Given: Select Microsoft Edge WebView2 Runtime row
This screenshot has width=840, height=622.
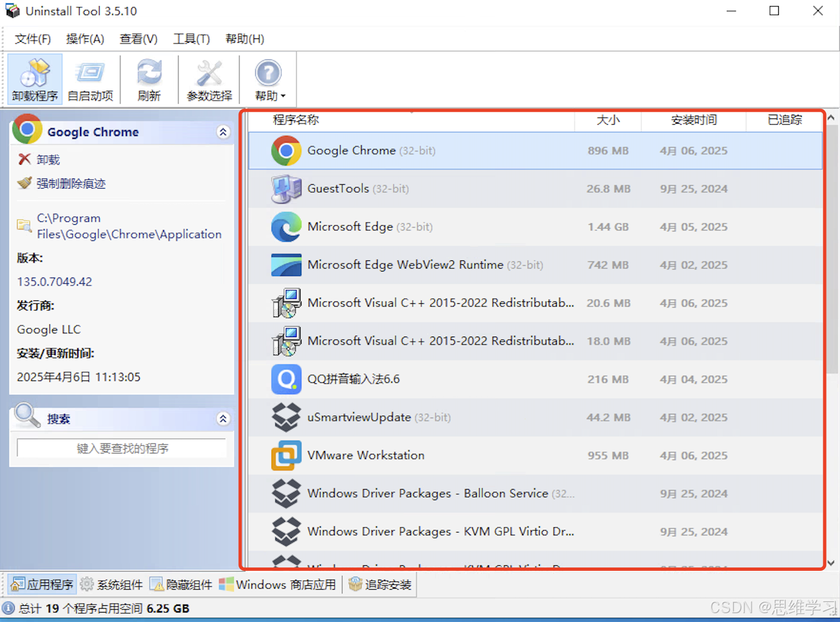Looking at the screenshot, I should coord(535,265).
